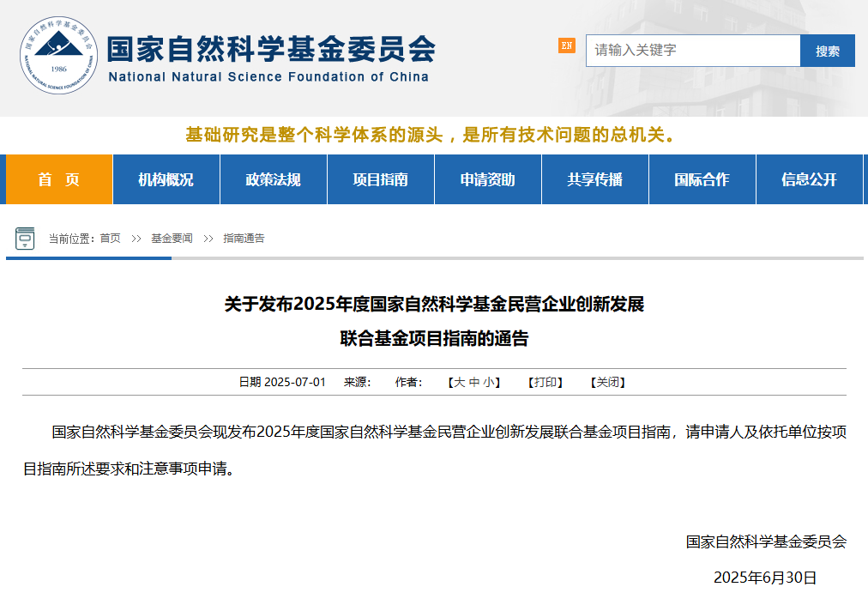Click the 搜索 search button
This screenshot has width=868, height=605.
pos(828,51)
